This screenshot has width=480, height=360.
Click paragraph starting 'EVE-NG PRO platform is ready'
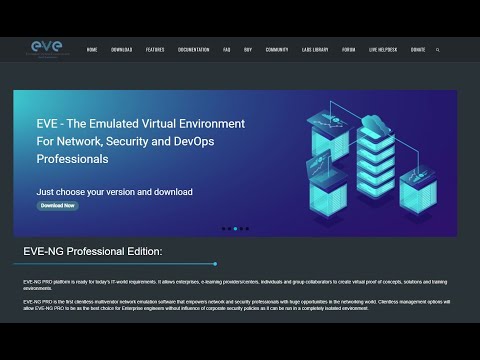coord(235,285)
